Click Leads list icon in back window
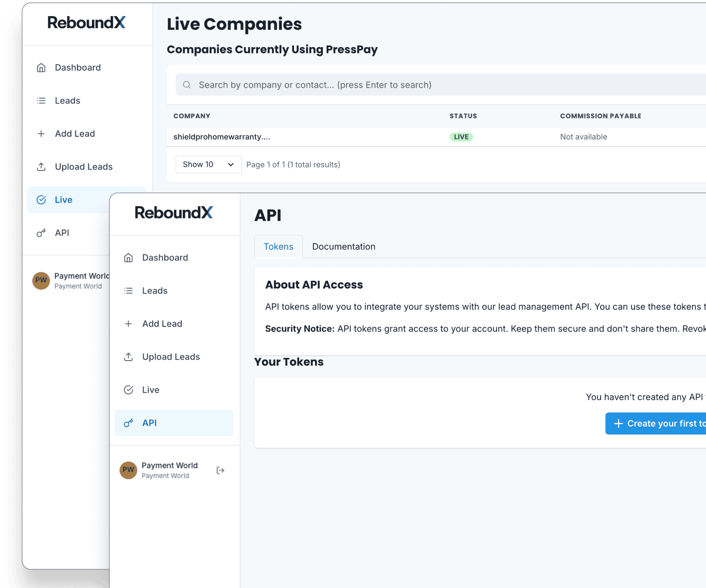 click(41, 101)
